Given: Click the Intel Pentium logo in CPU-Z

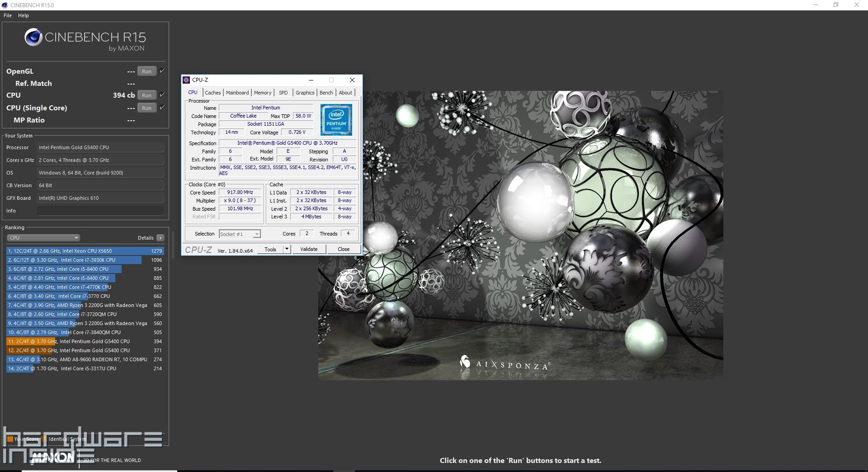Looking at the screenshot, I should [336, 120].
